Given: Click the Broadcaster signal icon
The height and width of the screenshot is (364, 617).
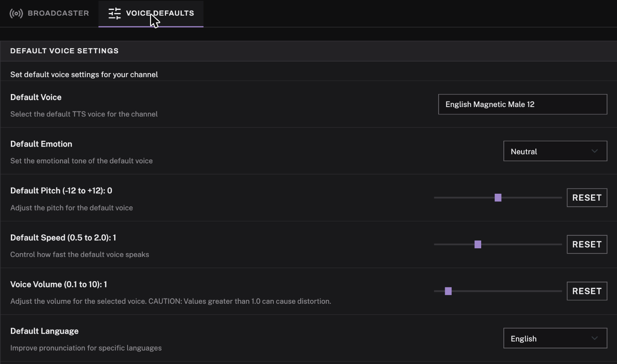Looking at the screenshot, I should 16,13.
